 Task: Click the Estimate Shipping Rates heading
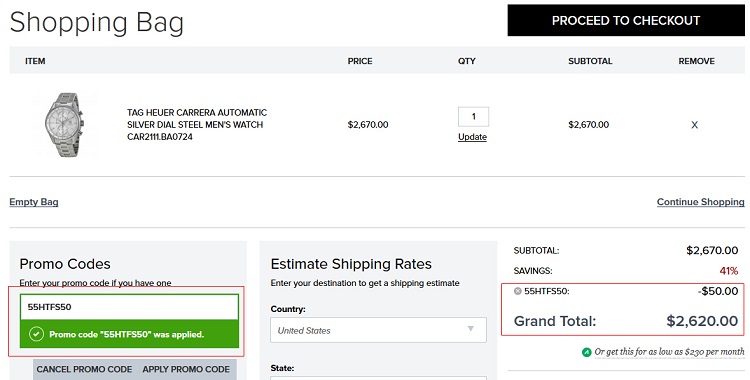tap(351, 264)
